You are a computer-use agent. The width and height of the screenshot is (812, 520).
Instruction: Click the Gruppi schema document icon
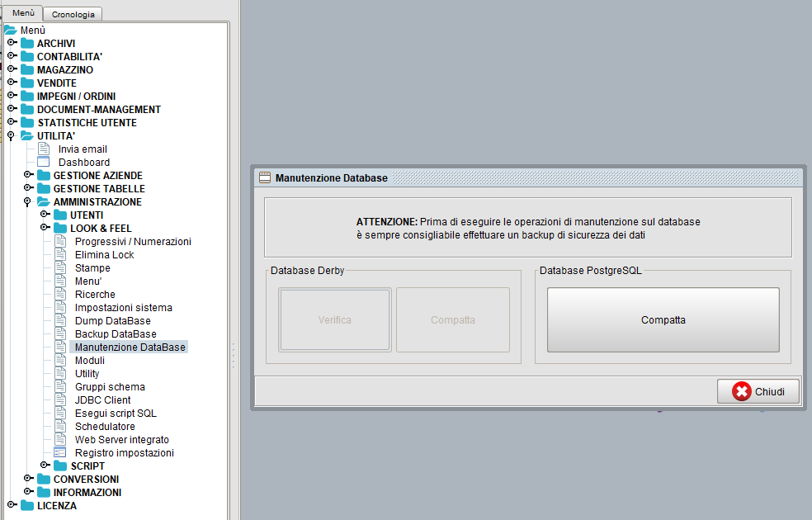(x=60, y=387)
